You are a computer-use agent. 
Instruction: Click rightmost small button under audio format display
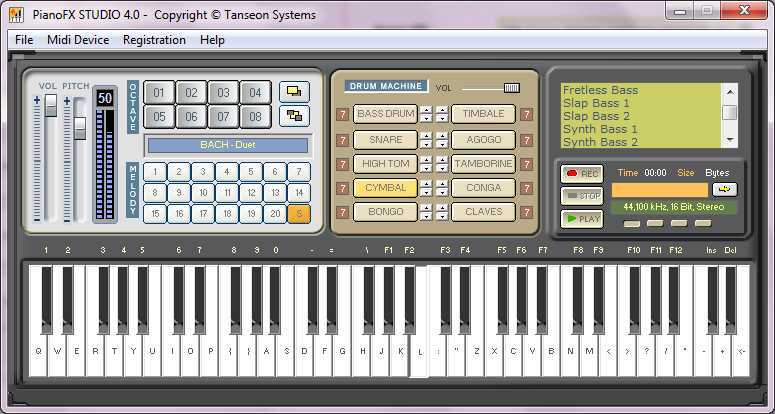703,224
